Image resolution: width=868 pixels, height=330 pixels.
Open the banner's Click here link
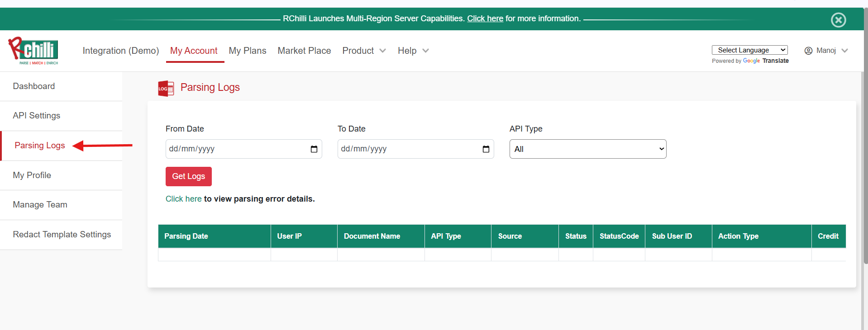[x=485, y=19]
